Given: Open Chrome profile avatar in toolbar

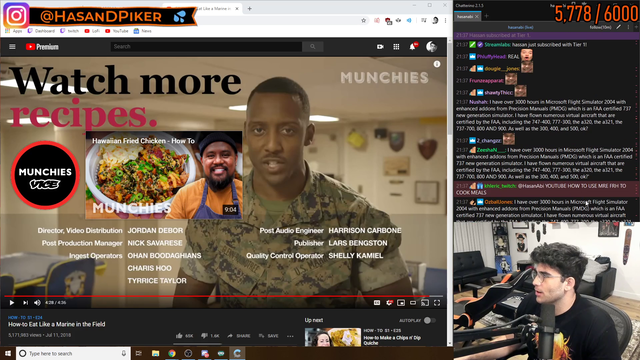Looking at the screenshot, I should point(435,20).
